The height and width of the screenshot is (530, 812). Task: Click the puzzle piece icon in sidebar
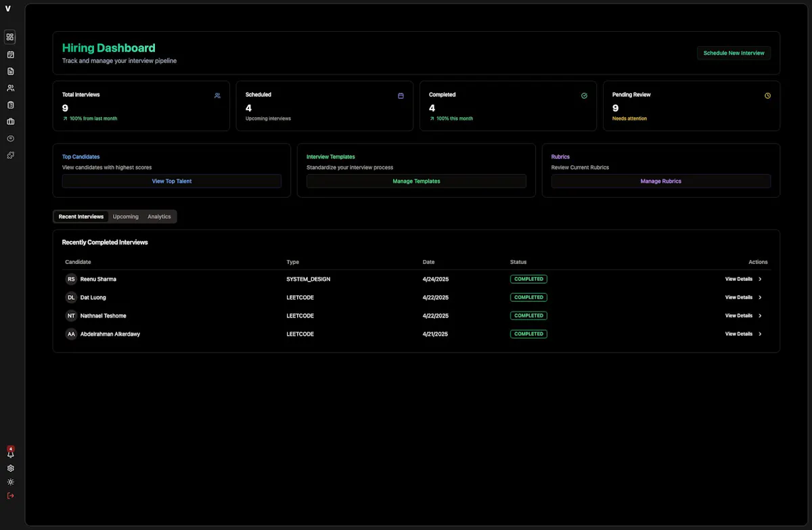[10, 155]
